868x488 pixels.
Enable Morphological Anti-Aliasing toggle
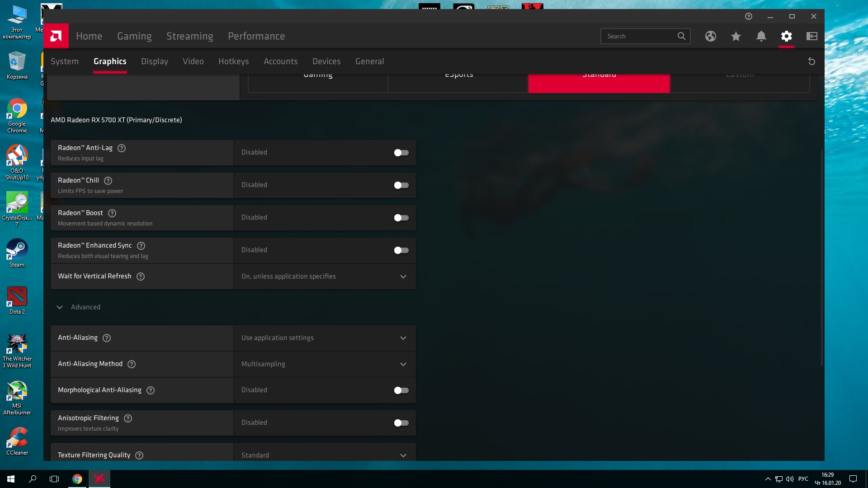click(x=401, y=390)
